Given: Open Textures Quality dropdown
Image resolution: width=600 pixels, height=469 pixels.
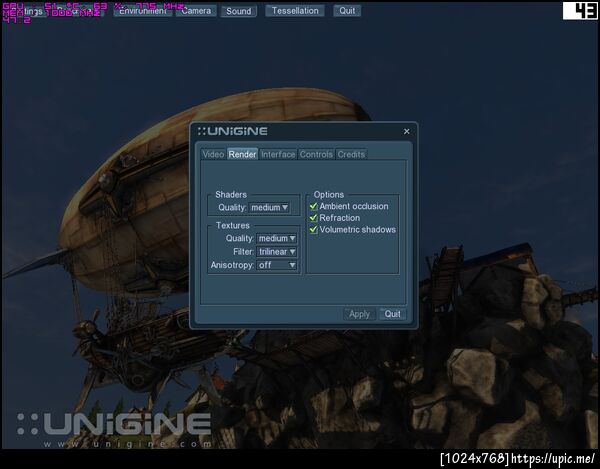Looking at the screenshot, I should coord(277,238).
